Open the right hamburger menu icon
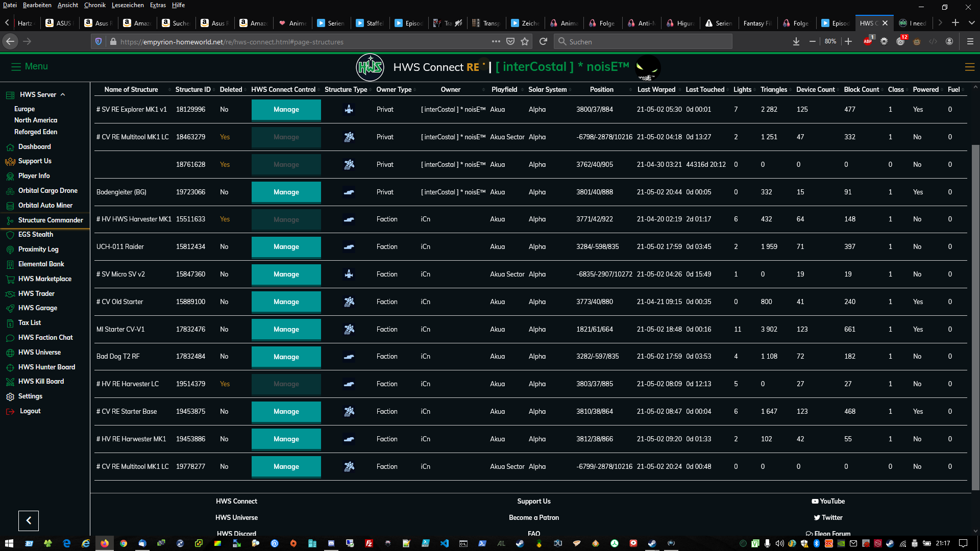The width and height of the screenshot is (980, 551). 970,67
